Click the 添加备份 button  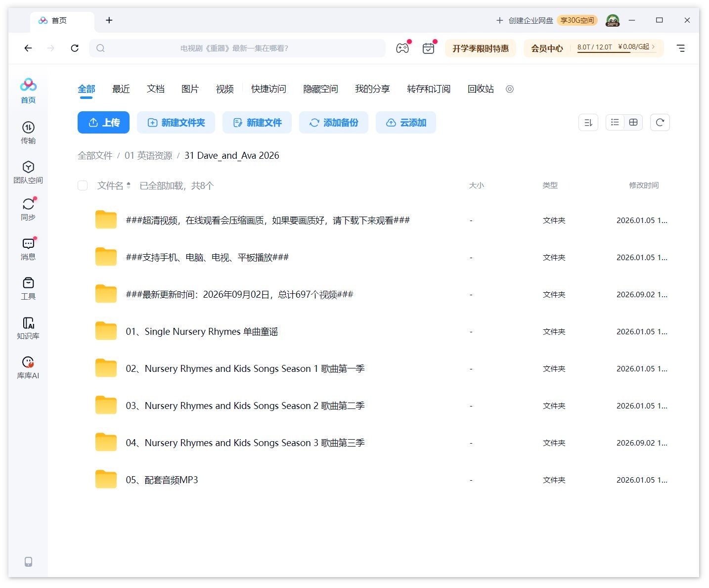(334, 123)
